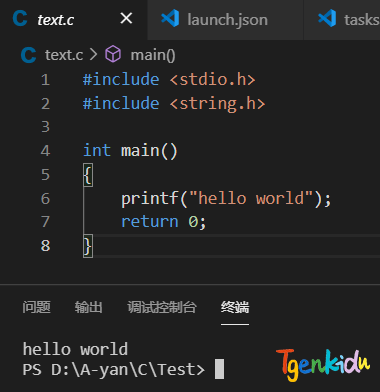This screenshot has width=380, height=392.
Task: Click the C icon in the breadcrumb
Action: [28, 55]
